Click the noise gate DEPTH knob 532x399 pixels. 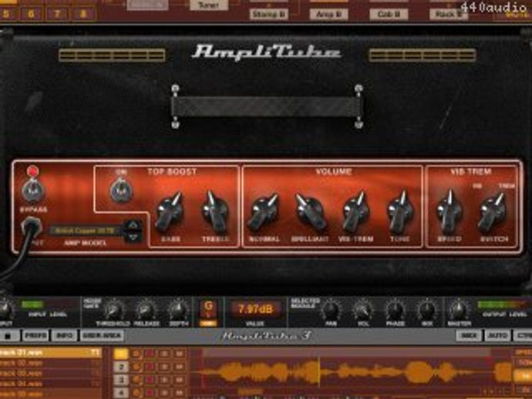178,310
